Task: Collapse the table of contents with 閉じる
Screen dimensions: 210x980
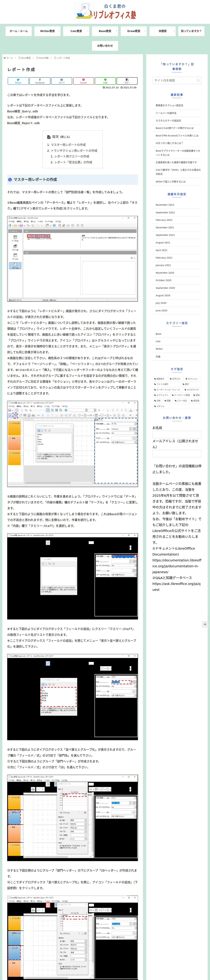Action: [x=65, y=137]
